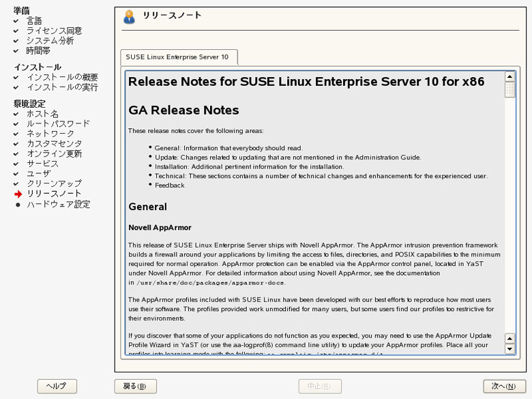Select the ルートパスワード step

click(59, 124)
